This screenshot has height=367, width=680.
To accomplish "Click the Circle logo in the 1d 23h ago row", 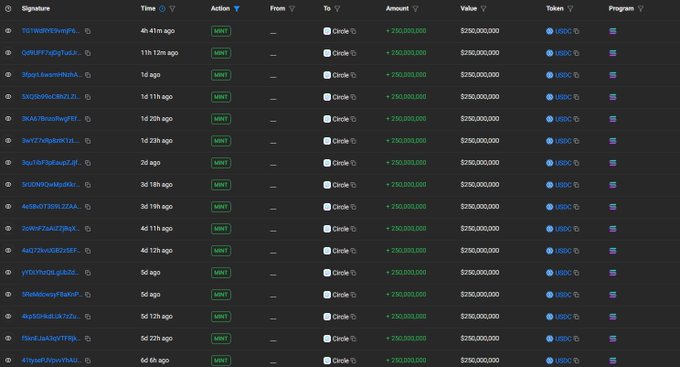I will pos(327,141).
